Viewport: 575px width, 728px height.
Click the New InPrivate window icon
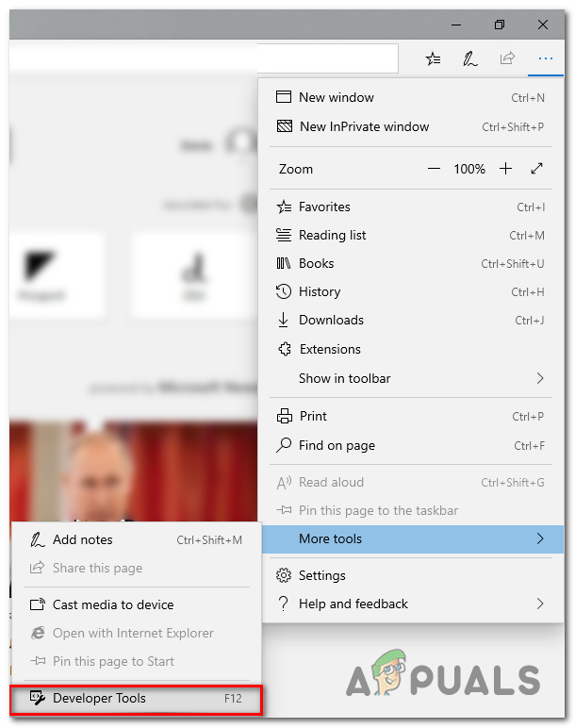coord(285,126)
